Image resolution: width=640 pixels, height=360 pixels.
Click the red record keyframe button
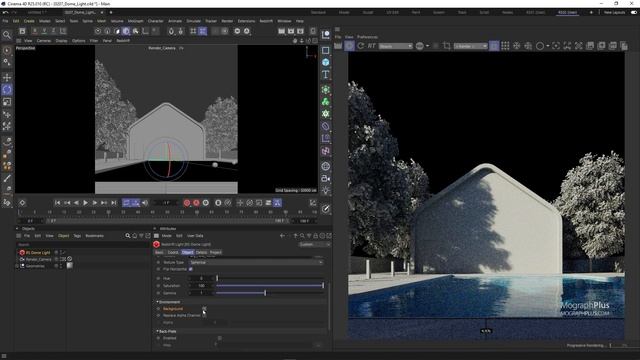187,203
